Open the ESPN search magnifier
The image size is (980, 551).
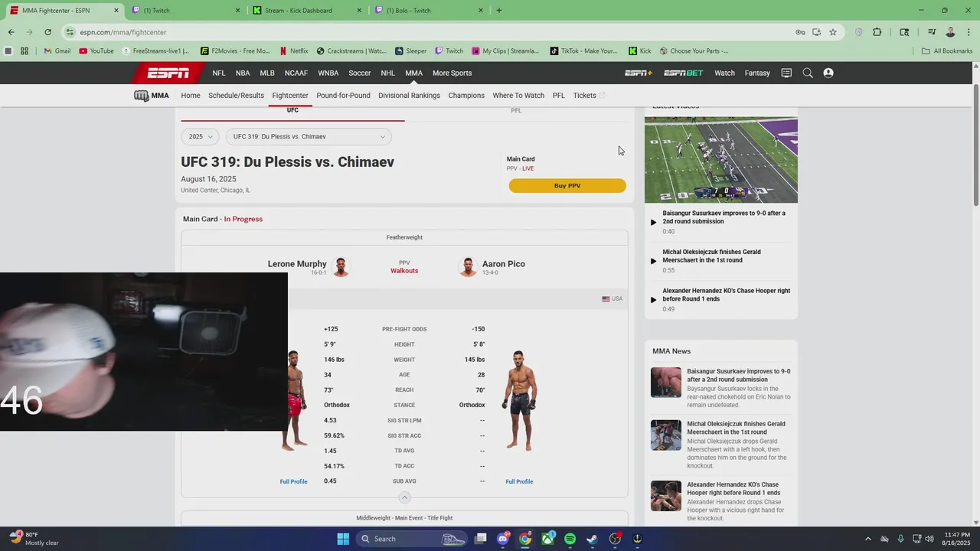coord(808,73)
